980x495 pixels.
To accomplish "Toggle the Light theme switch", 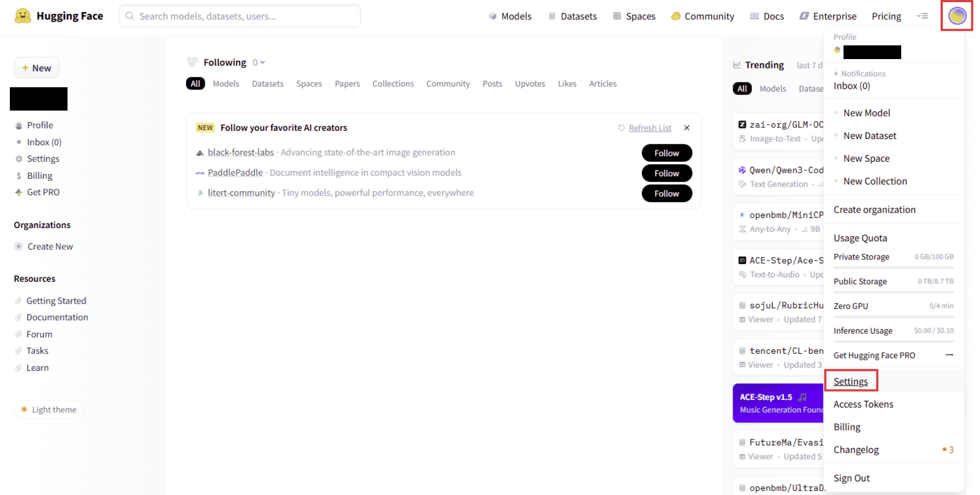I will coord(49,409).
